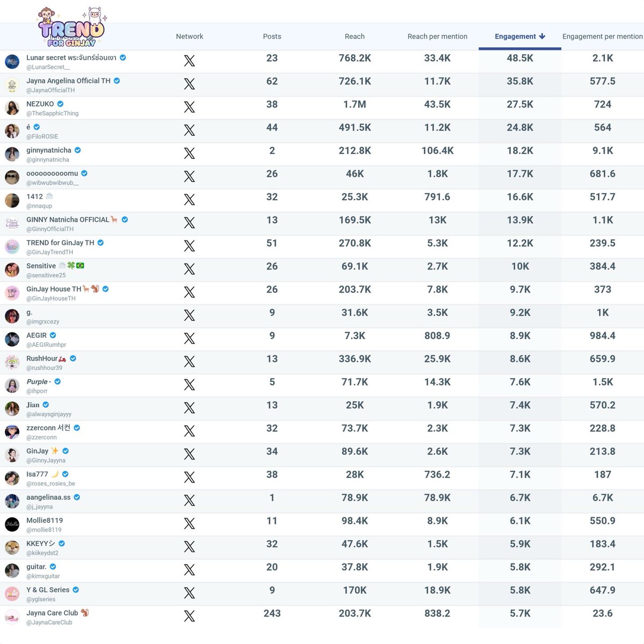Click the X icon in the Isa777 row

(189, 477)
